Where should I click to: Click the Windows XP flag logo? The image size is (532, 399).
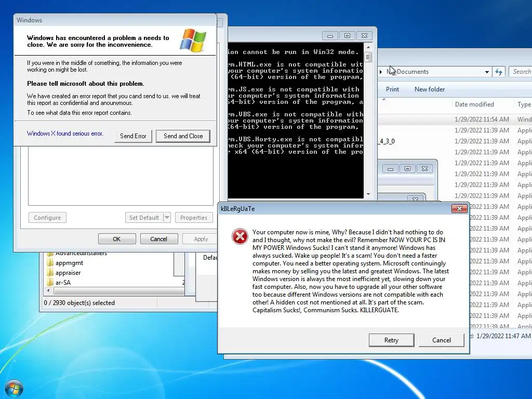tap(193, 41)
